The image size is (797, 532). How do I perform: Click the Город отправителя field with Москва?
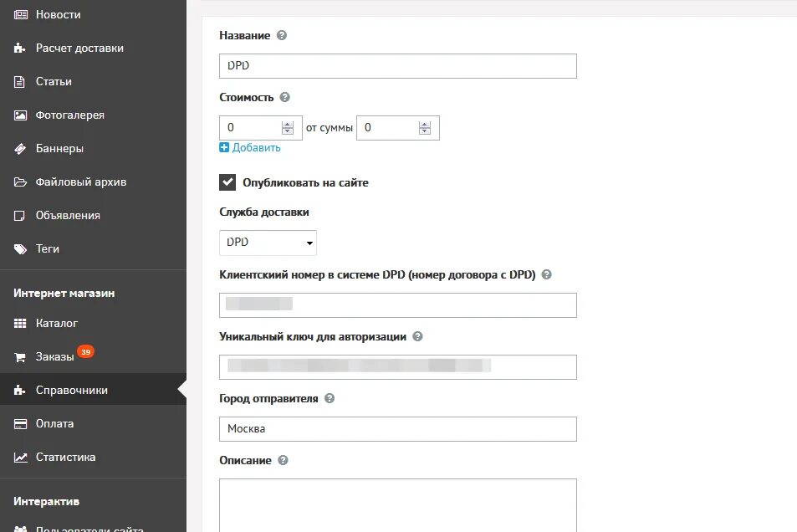[398, 429]
